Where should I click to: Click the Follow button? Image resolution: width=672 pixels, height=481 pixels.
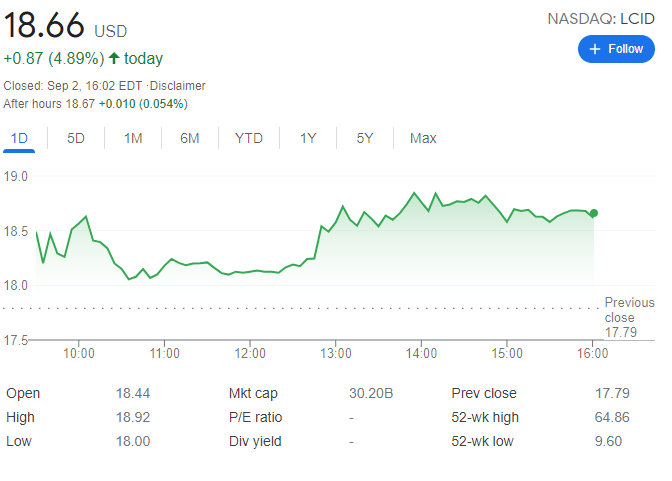pos(615,48)
